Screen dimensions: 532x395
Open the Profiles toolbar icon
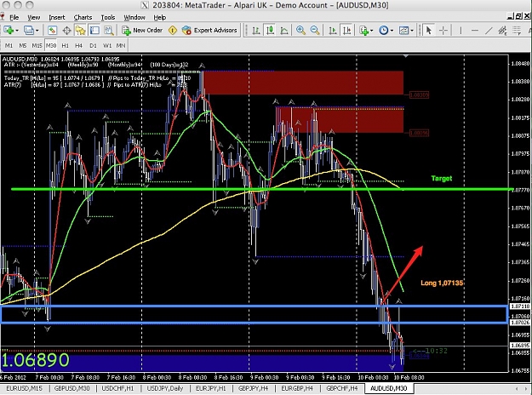coord(28,31)
